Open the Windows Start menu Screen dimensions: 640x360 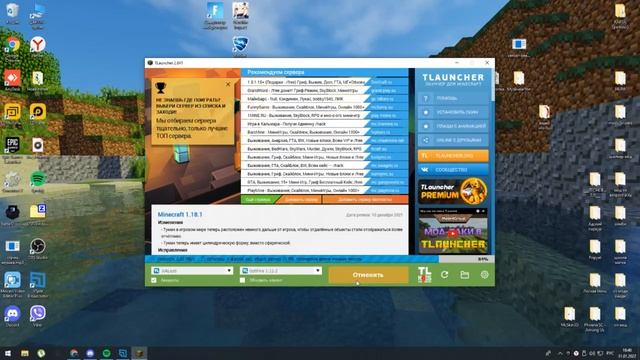[x=8, y=353]
